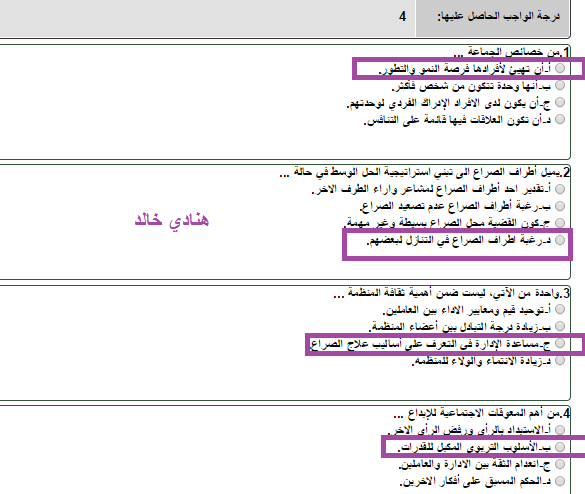
Task: Pick radio option ج 'القضية محل الصراع بسيطة'
Action: pos(560,223)
